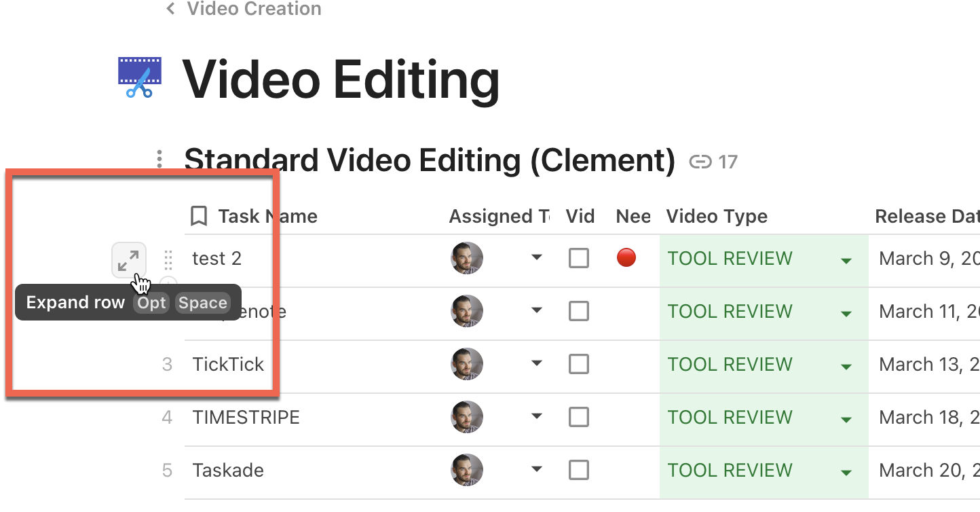
Task: Click the March 9 release date cell
Action: [928, 258]
